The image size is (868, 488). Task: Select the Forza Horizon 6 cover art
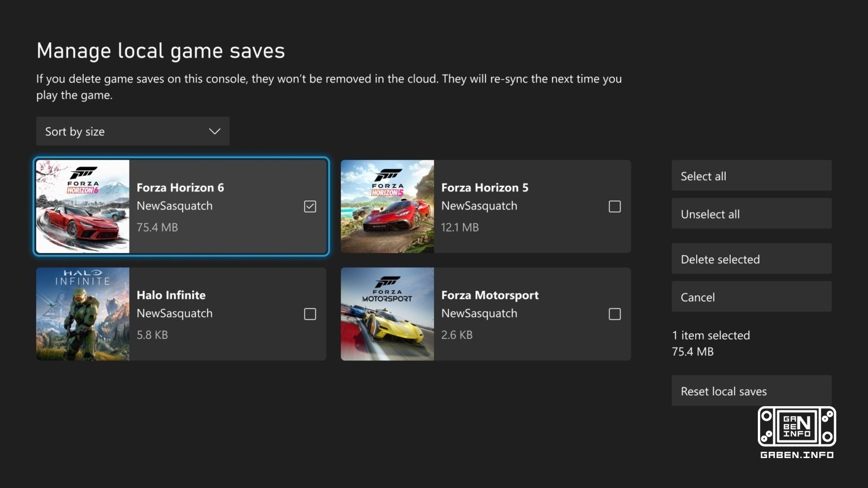[x=83, y=207]
